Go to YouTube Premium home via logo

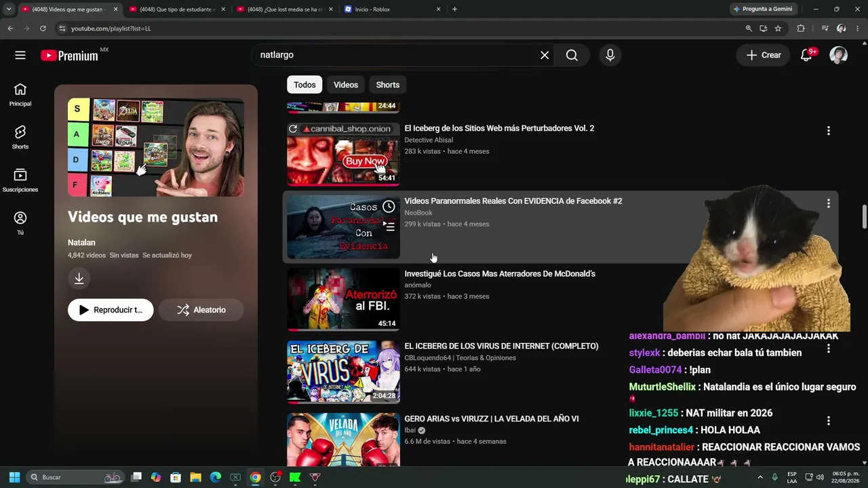pos(69,56)
